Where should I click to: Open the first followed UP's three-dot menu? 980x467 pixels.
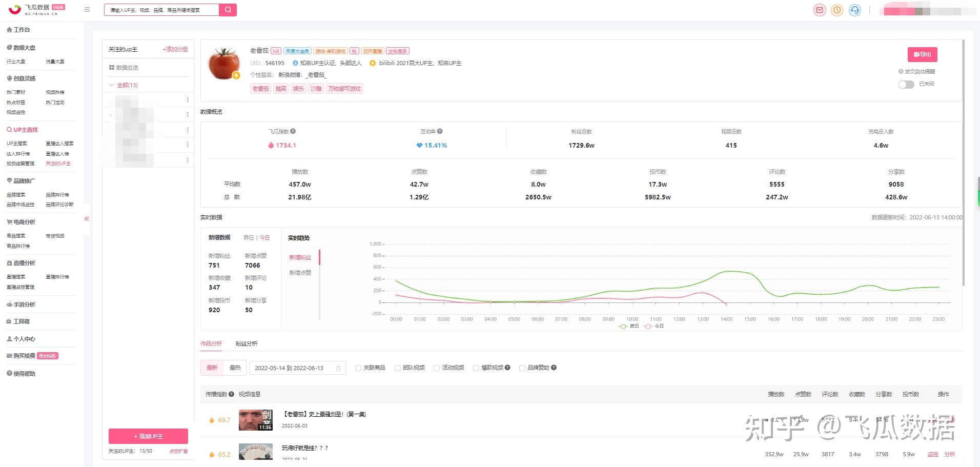(x=188, y=99)
